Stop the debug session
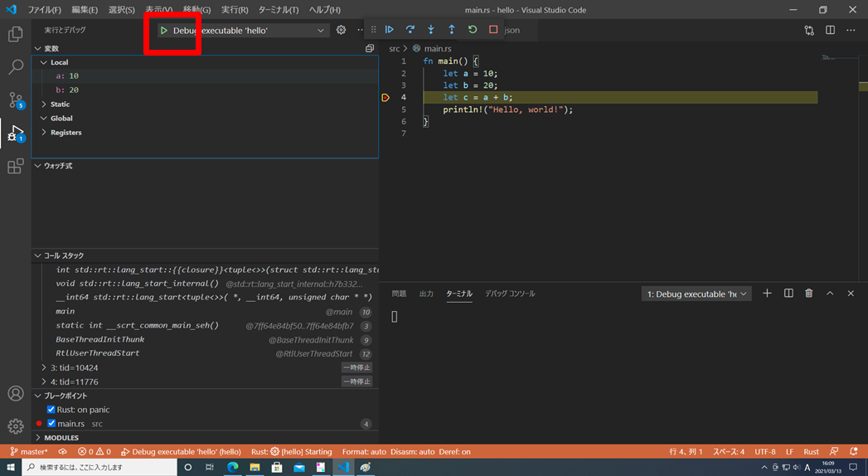 [x=493, y=29]
